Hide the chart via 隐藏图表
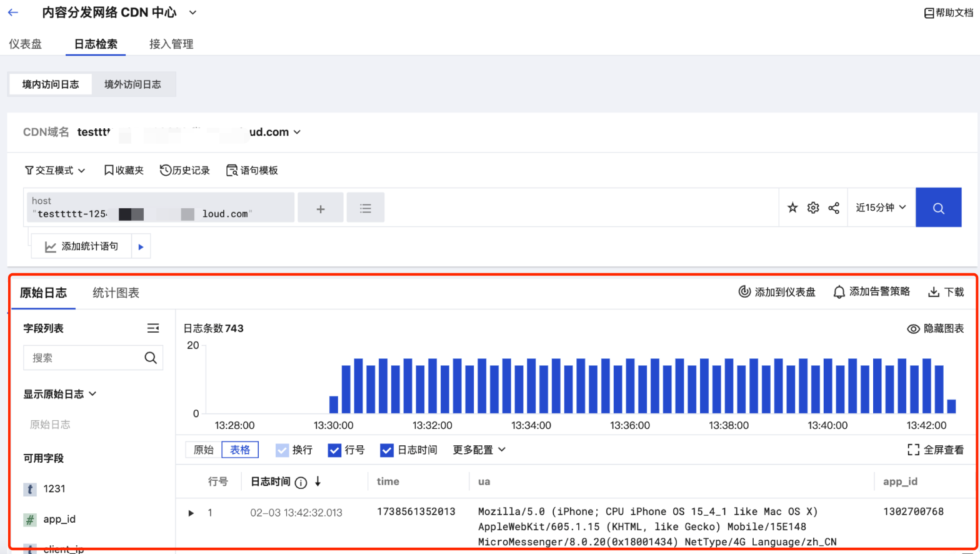 pos(936,328)
